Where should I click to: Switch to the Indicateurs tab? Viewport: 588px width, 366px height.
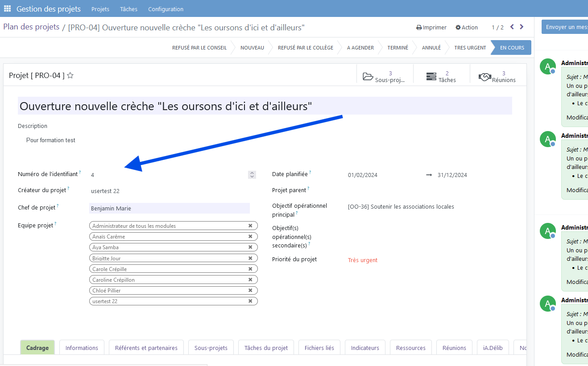tap(365, 348)
